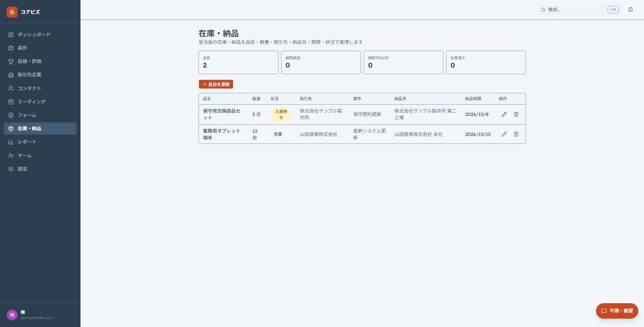The height and width of the screenshot is (327, 644).
Task: Open 設定 in the sidebar
Action: (40, 169)
